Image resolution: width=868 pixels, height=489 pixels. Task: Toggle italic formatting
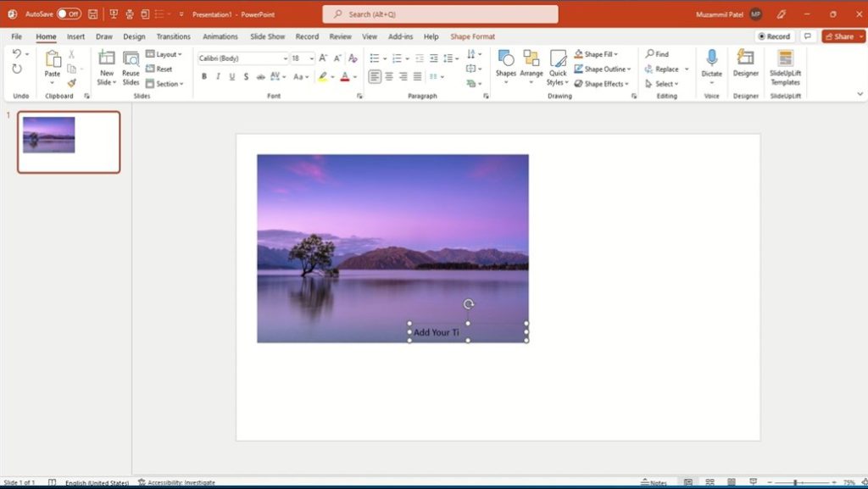(x=218, y=76)
